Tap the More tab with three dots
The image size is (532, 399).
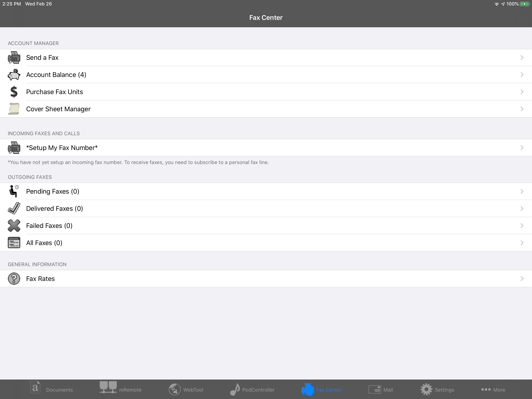(493, 389)
